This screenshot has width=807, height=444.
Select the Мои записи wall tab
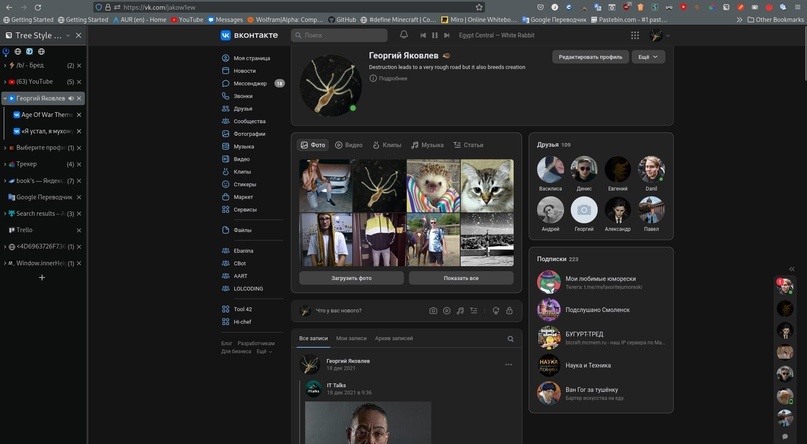coord(351,339)
